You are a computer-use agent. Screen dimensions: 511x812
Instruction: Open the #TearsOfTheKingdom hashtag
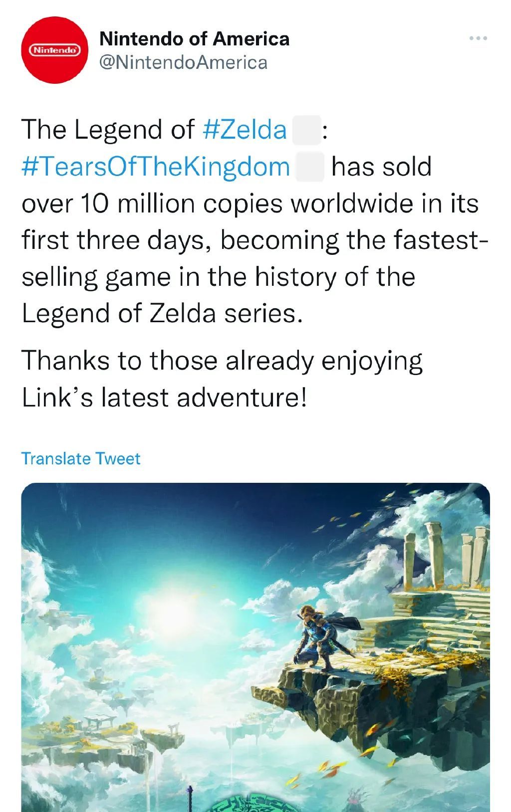click(156, 167)
